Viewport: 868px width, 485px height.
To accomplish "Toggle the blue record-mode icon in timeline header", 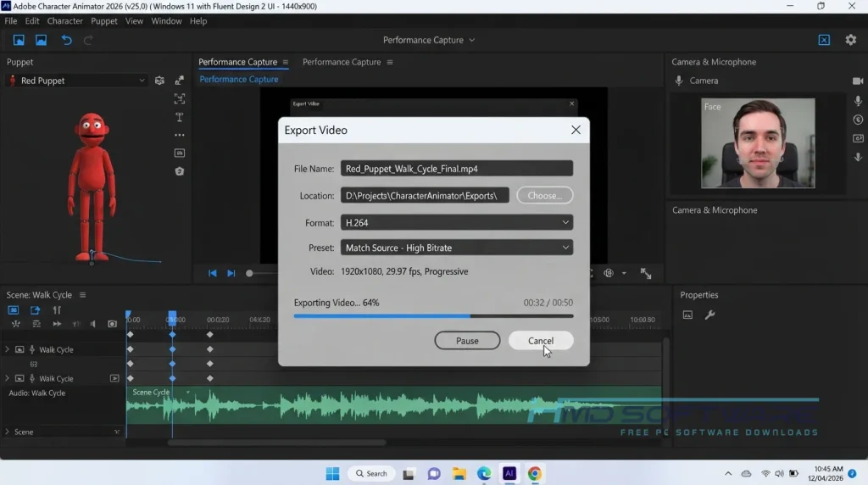I will click(x=14, y=310).
